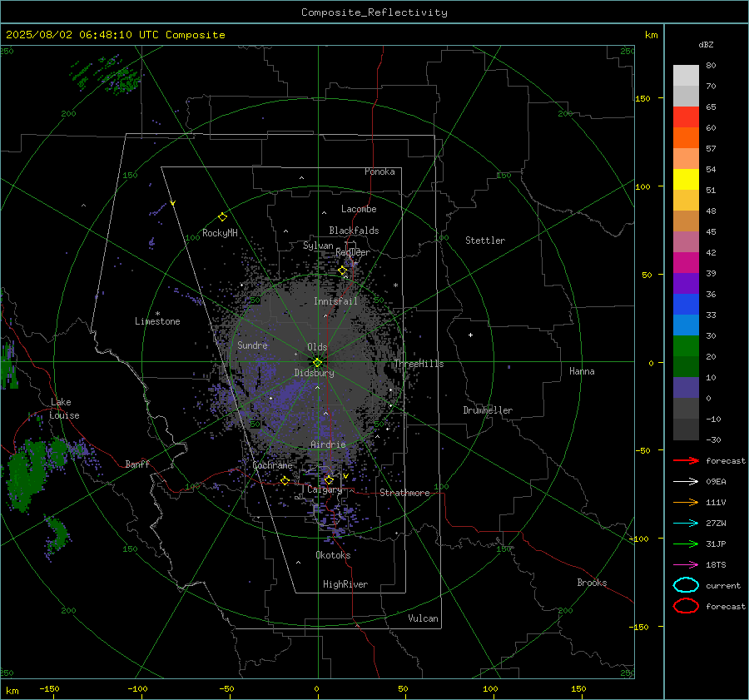
Task: Click the Cochrane town label
Action: (x=272, y=465)
